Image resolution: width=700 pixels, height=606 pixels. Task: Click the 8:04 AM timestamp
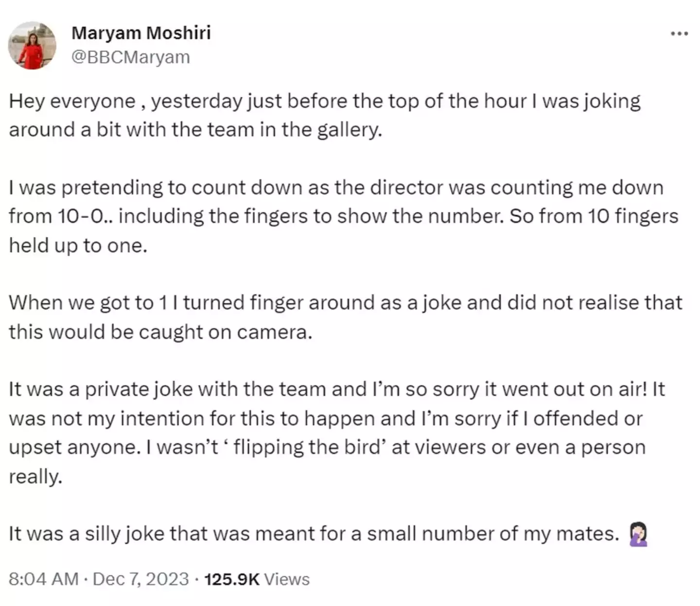(x=43, y=579)
